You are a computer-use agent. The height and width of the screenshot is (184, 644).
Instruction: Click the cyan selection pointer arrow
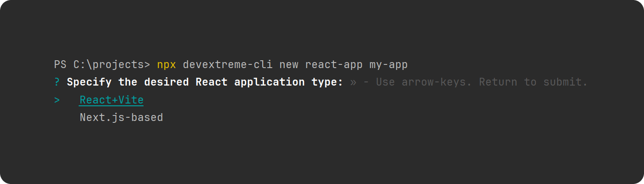tap(57, 100)
